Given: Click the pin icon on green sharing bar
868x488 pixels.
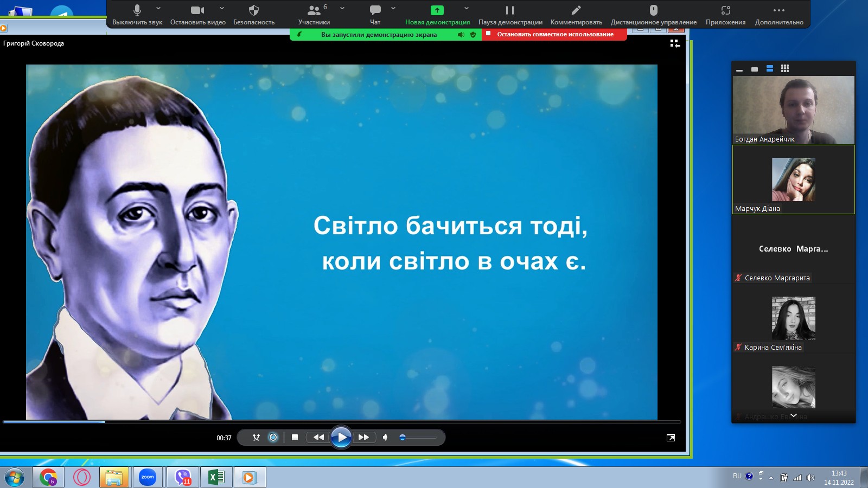Looking at the screenshot, I should [x=299, y=34].
